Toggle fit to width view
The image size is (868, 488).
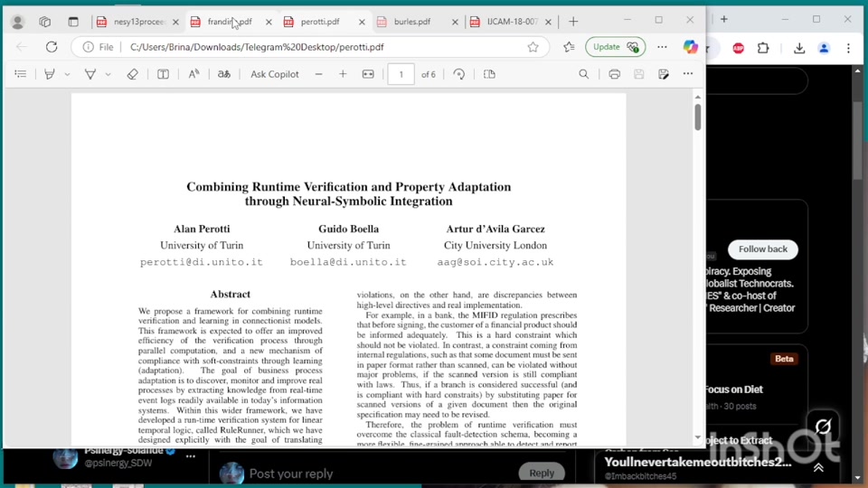pos(368,74)
